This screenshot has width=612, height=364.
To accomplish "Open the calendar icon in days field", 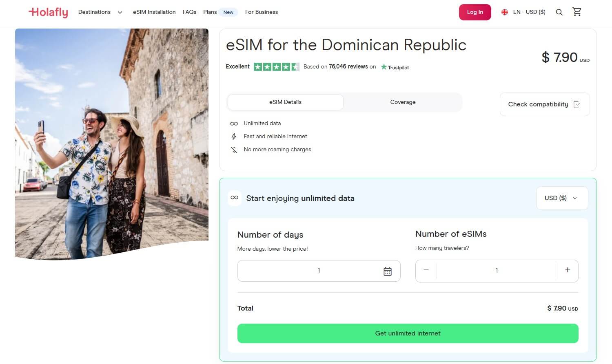I will pos(387,271).
